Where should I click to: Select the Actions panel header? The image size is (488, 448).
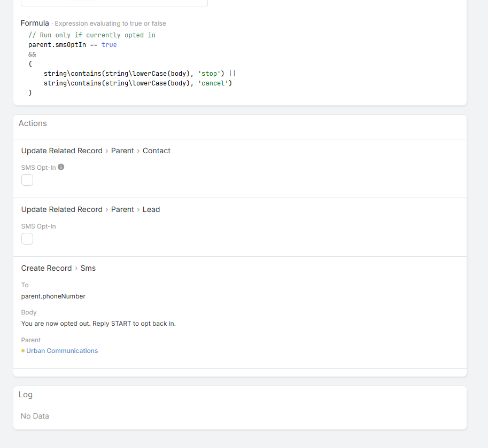(33, 123)
